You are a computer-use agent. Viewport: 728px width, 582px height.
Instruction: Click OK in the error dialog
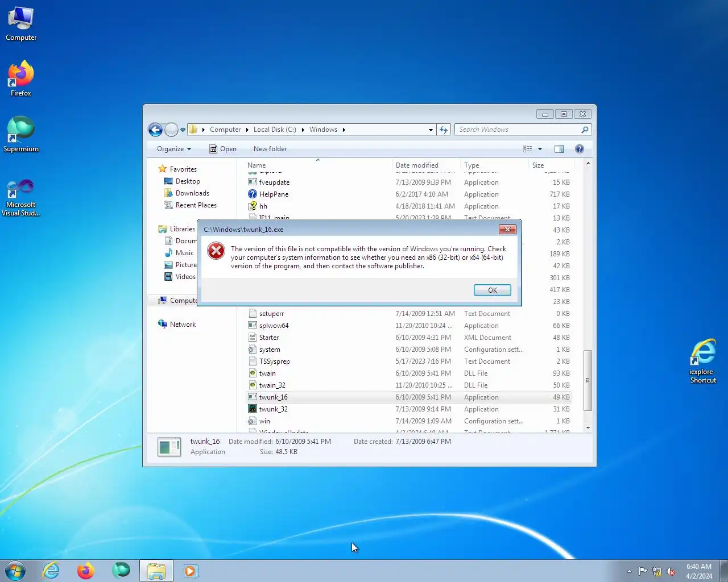pyautogui.click(x=493, y=290)
